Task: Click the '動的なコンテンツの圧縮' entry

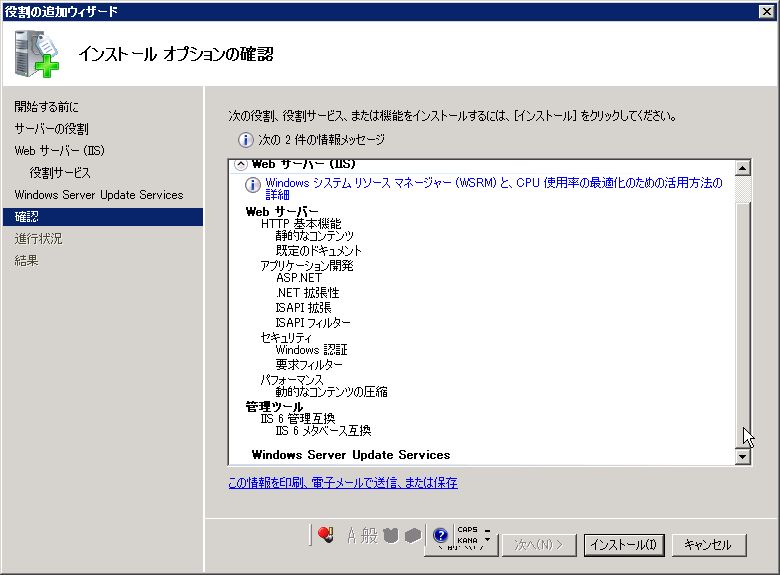Action: [x=331, y=392]
